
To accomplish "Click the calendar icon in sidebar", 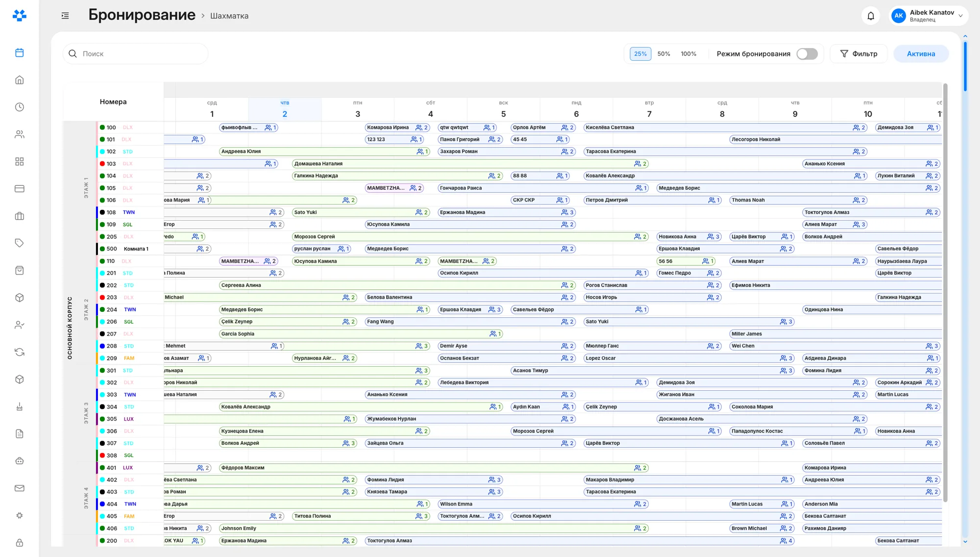I will tap(20, 53).
